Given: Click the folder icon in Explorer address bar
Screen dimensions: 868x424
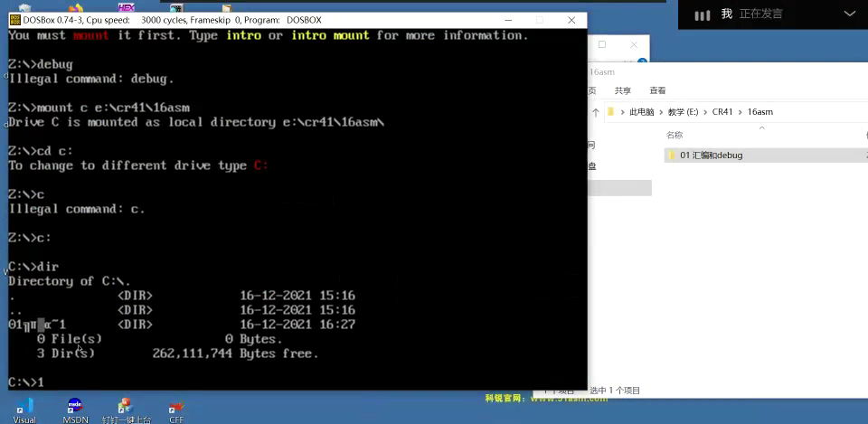Looking at the screenshot, I should 611,112.
